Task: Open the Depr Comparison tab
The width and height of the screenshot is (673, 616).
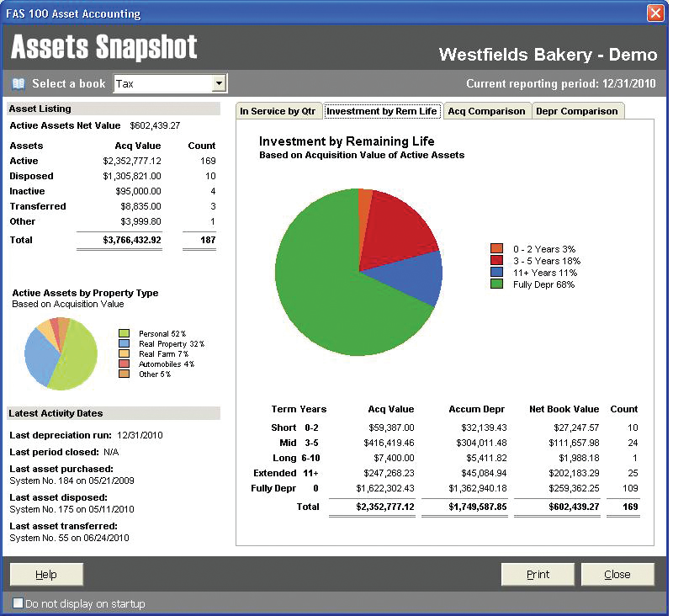Action: tap(577, 111)
